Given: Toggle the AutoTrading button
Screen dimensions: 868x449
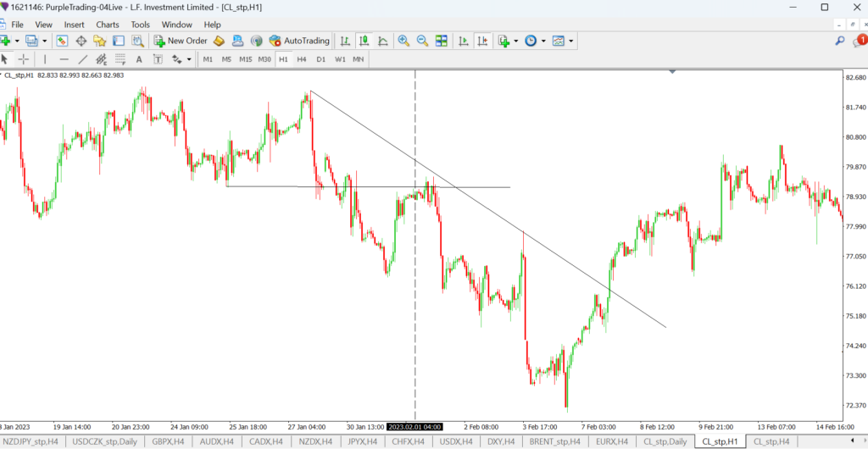Looking at the screenshot, I should [x=299, y=41].
